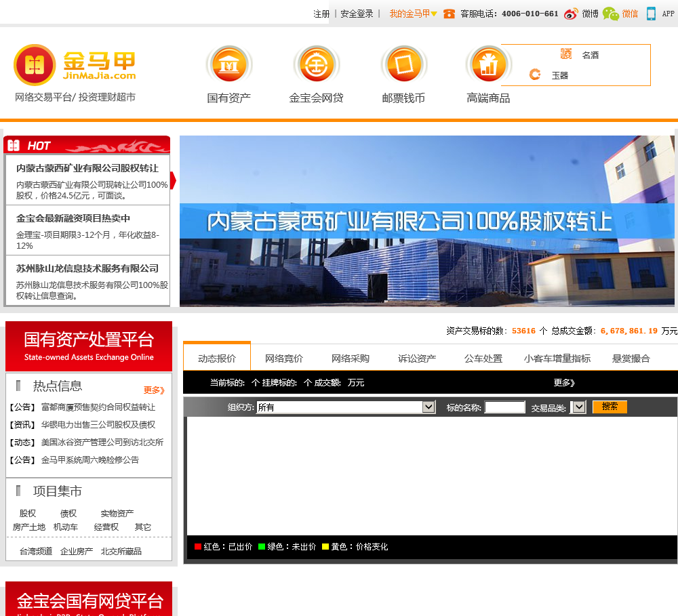Click the 内蒙古蒙西矿业 banner image
The image size is (678, 616).
(x=426, y=221)
